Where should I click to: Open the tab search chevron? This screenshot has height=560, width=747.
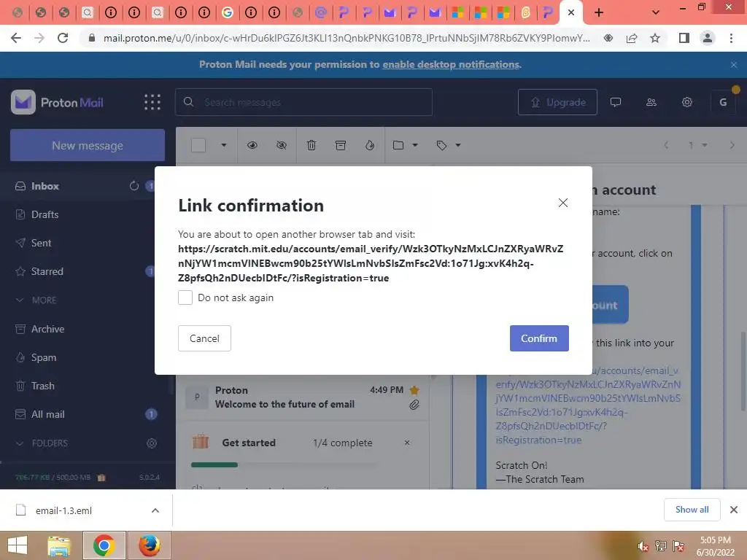[x=656, y=12]
